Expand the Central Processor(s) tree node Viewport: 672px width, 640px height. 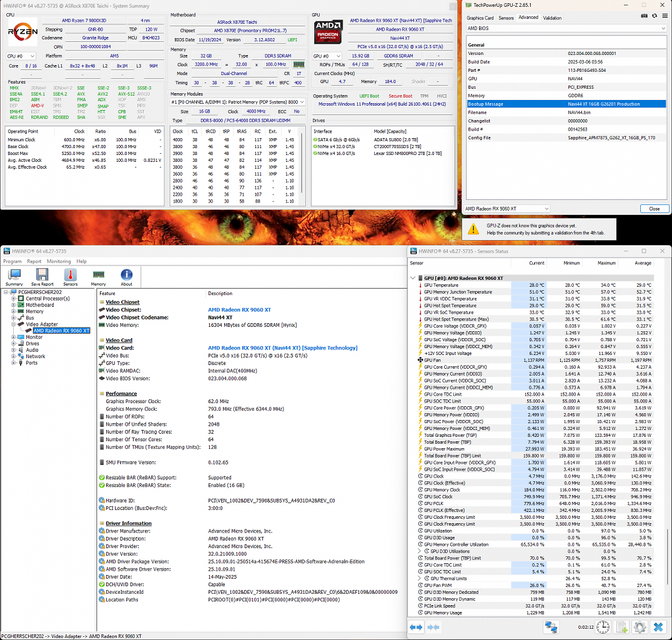(x=14, y=299)
